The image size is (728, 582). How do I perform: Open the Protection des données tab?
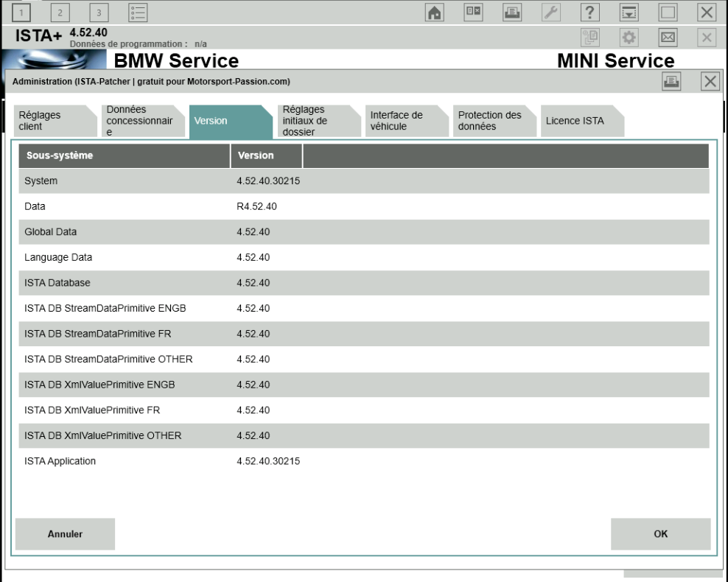tap(494, 121)
